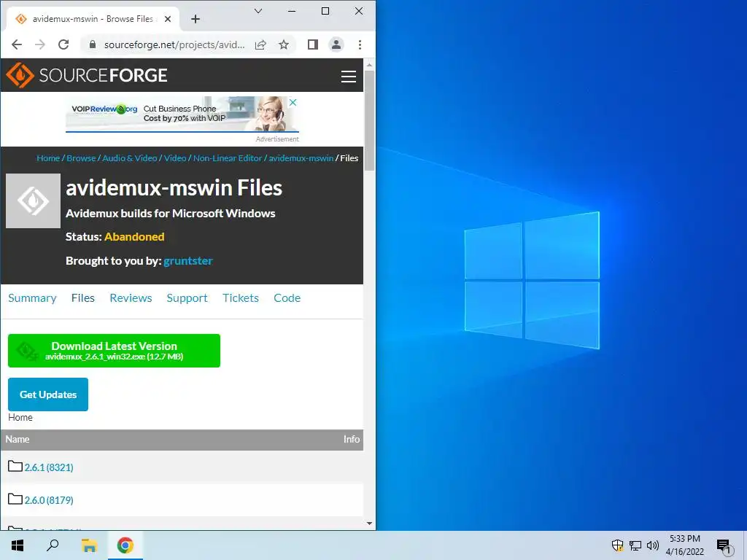Click the scrollbar down arrow

[x=369, y=524]
